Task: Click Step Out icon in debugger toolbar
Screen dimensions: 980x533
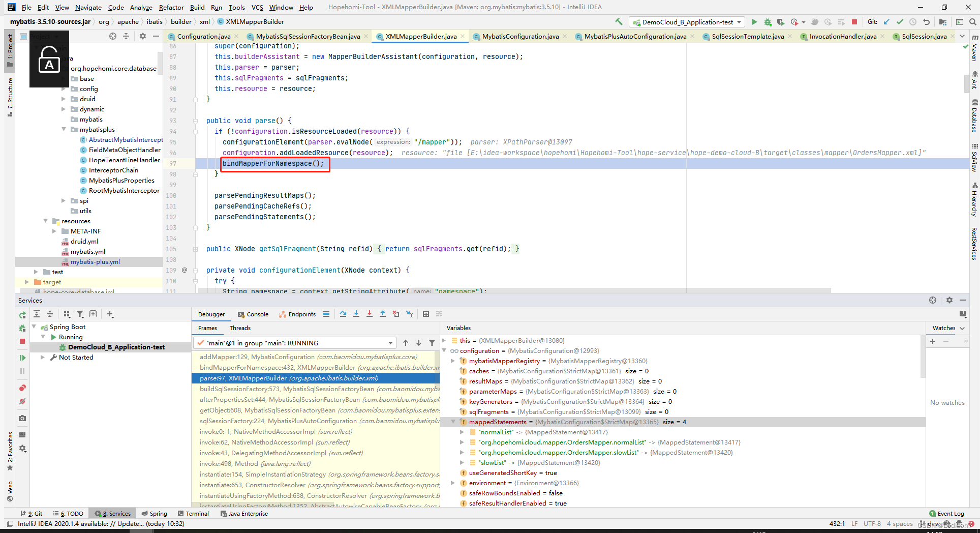Action: pos(383,314)
